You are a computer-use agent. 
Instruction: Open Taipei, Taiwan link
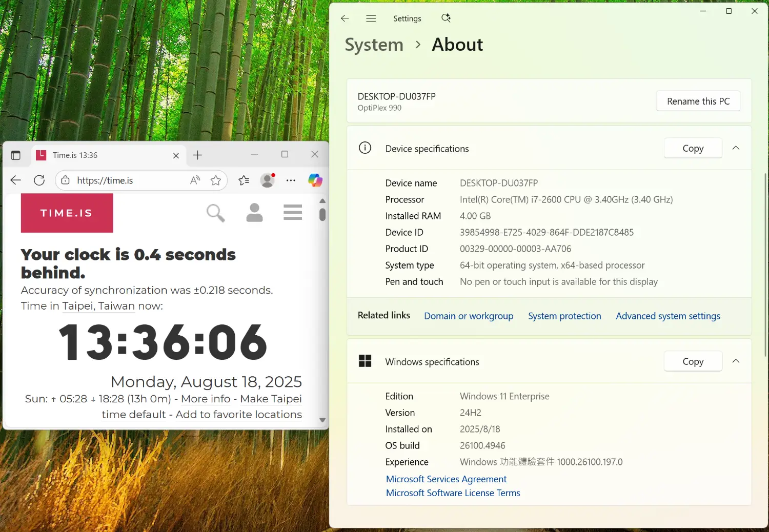click(x=98, y=306)
